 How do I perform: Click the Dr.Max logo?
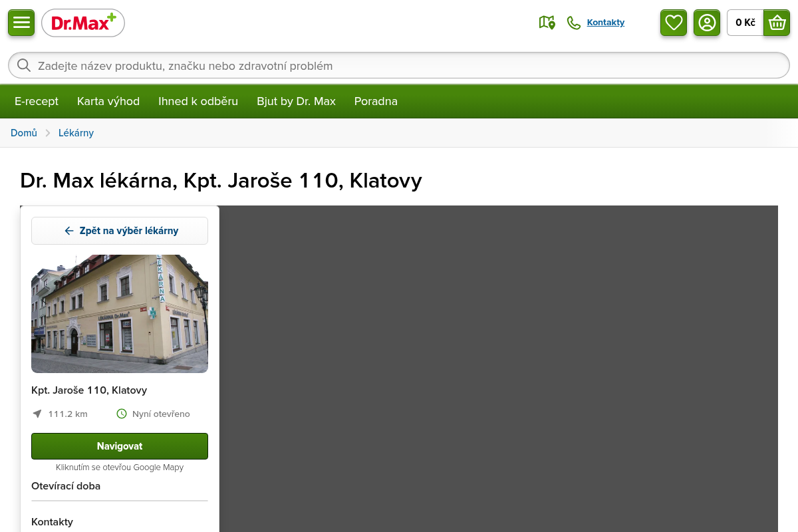pos(83,23)
